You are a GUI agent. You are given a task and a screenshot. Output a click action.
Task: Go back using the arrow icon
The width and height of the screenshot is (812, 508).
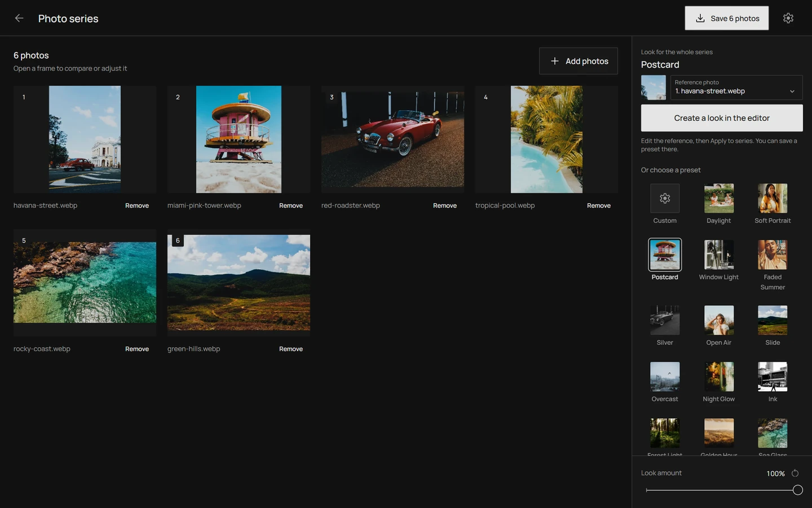click(19, 18)
